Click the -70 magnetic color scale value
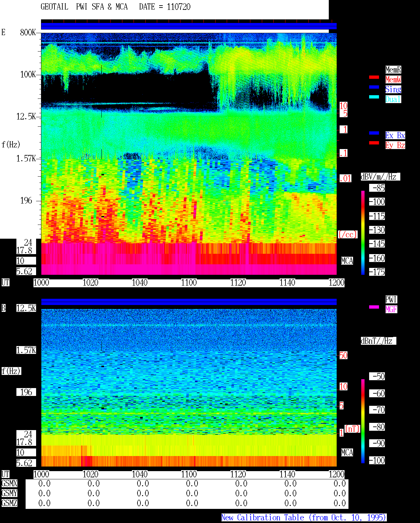Image resolution: width=420 pixels, height=523 pixels. click(377, 410)
